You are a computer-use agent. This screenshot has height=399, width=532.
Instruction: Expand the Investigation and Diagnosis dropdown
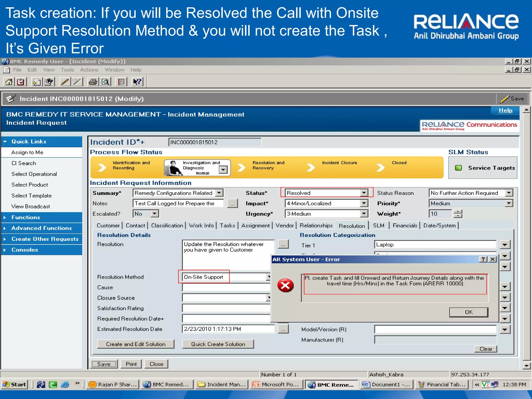coord(223,170)
